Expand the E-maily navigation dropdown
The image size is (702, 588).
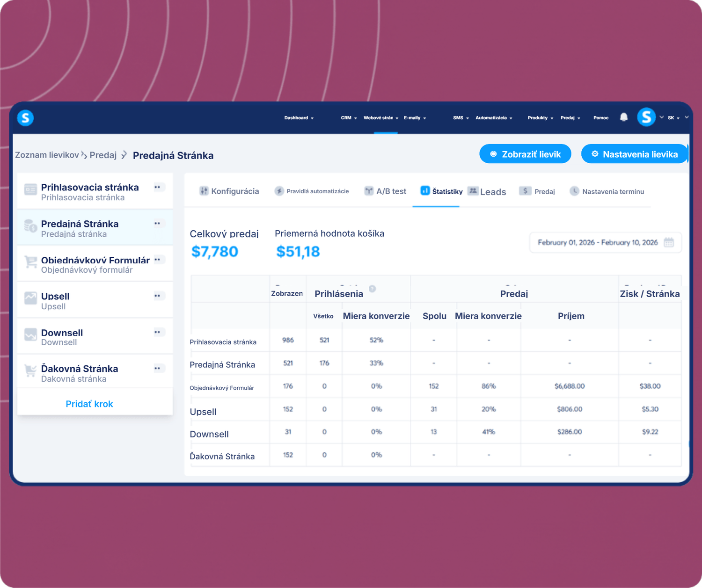click(x=415, y=118)
